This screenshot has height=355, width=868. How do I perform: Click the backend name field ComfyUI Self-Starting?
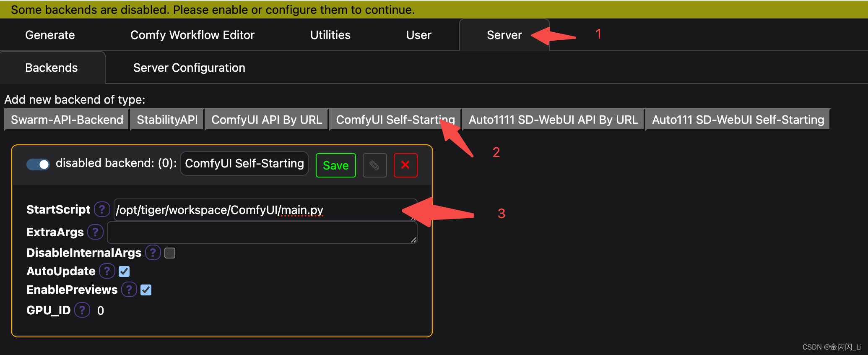point(244,163)
